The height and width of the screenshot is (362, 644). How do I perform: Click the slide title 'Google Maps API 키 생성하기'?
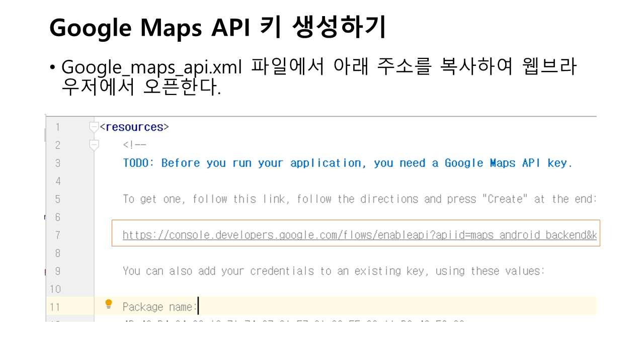click(x=217, y=28)
